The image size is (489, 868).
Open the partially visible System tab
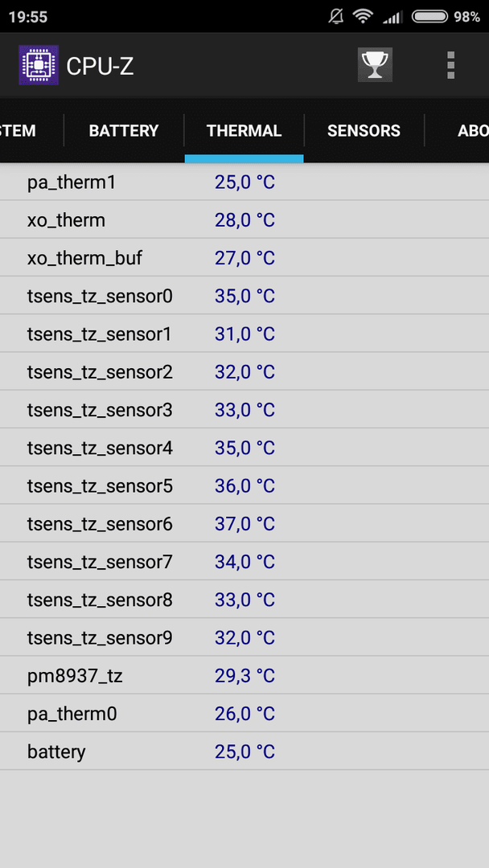(18, 131)
